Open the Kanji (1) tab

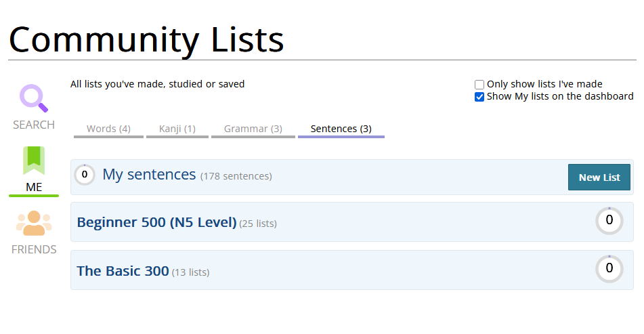click(177, 129)
